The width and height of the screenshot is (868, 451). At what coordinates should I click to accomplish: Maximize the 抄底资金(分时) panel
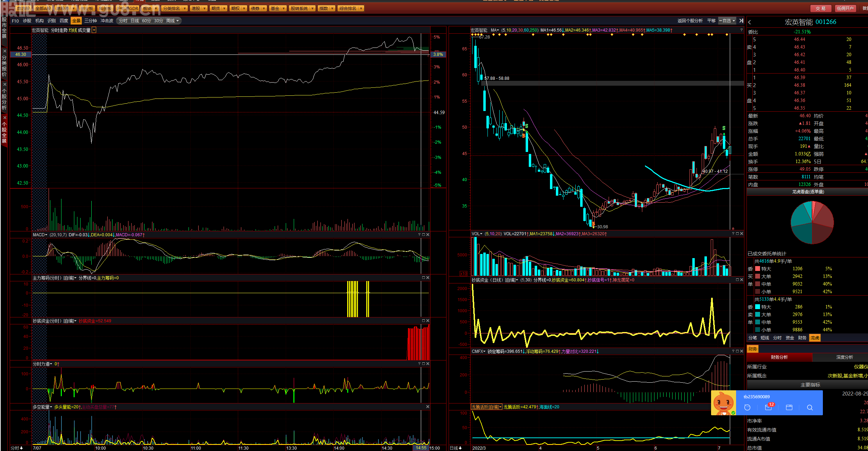(424, 321)
